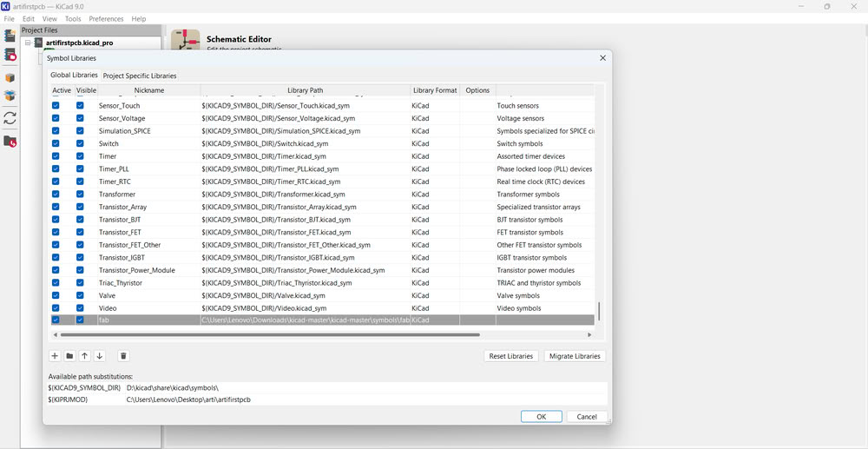The image size is (868, 449).
Task: Click the Migrate Libraries button
Action: coord(575,356)
